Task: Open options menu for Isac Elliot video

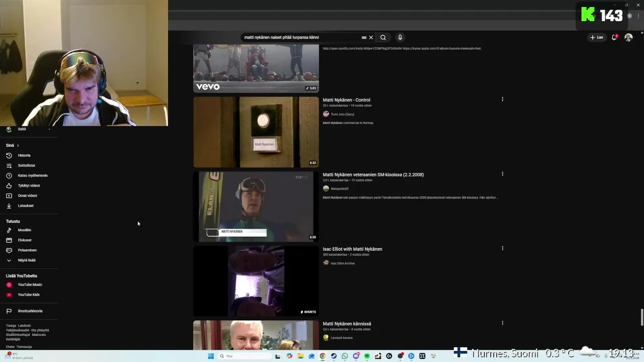Action: pyautogui.click(x=502, y=248)
